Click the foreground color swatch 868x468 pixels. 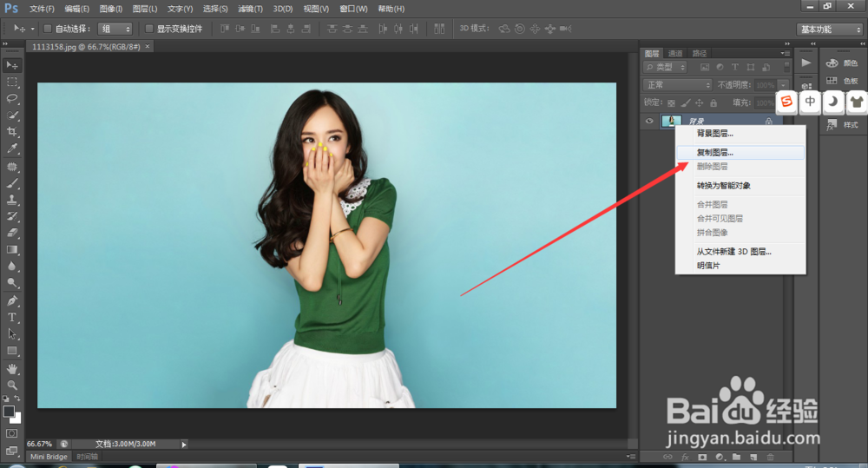pyautogui.click(x=9, y=411)
